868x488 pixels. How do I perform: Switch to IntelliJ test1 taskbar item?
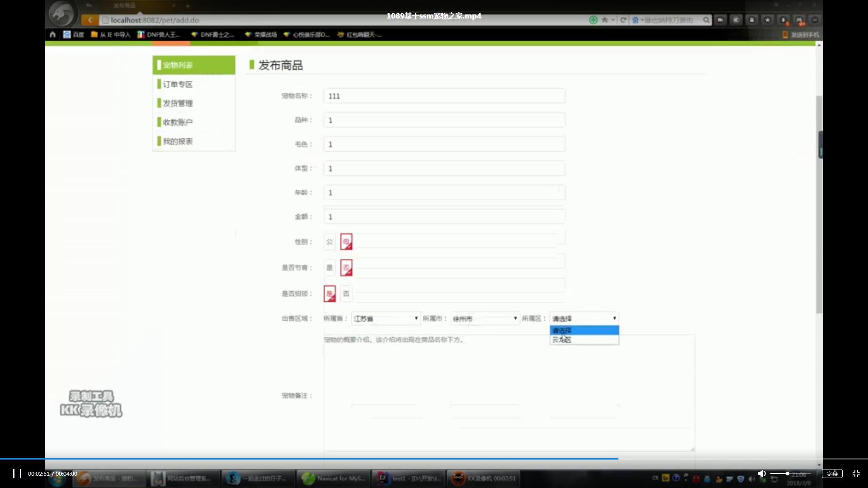point(408,478)
